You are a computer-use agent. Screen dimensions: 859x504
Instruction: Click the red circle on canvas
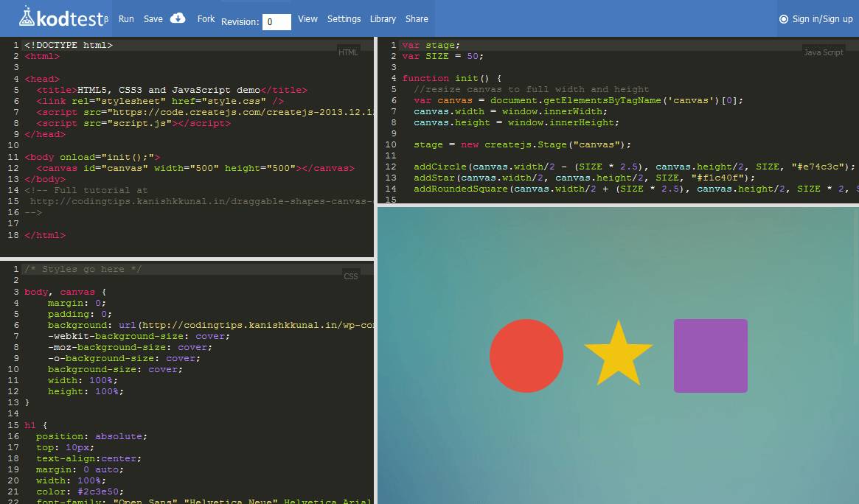click(526, 356)
